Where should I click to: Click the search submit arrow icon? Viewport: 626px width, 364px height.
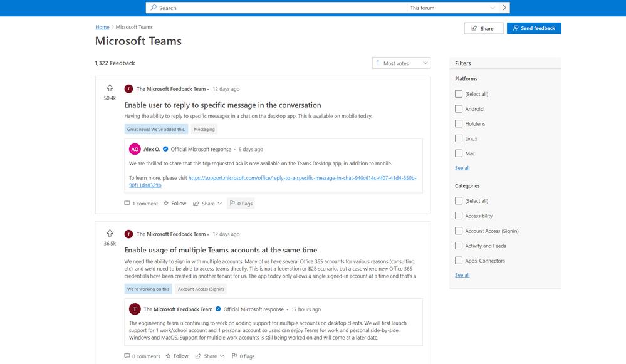pos(504,8)
